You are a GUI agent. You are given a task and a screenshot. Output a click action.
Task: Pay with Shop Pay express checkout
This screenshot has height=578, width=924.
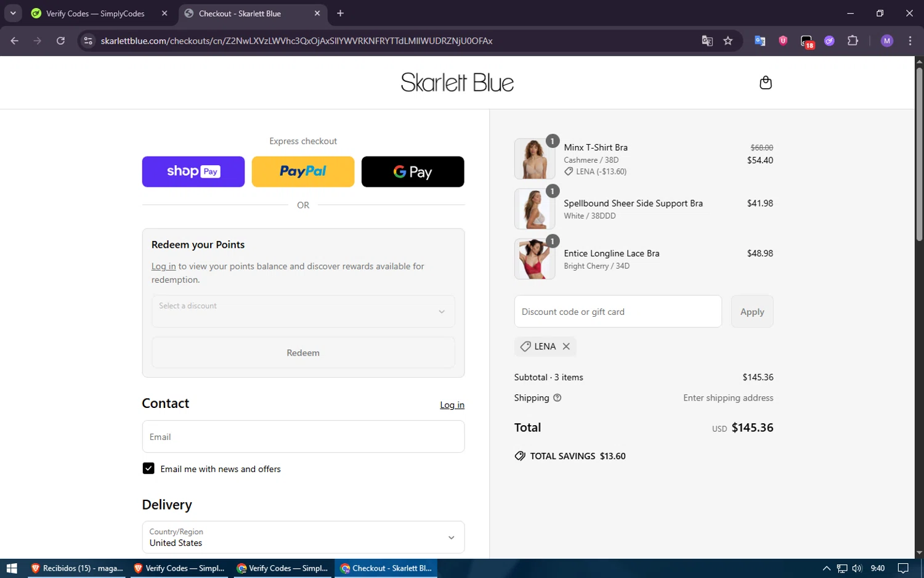(x=193, y=171)
